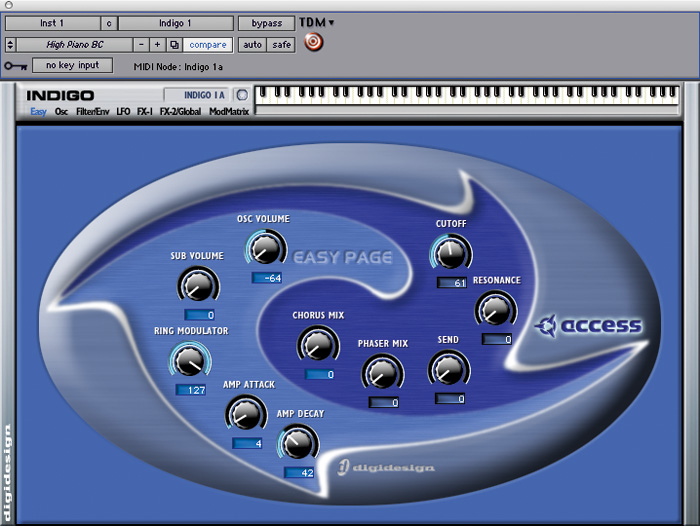Screen dimensions: 700x526
Task: Click the Resonance value field
Action: coord(497,339)
